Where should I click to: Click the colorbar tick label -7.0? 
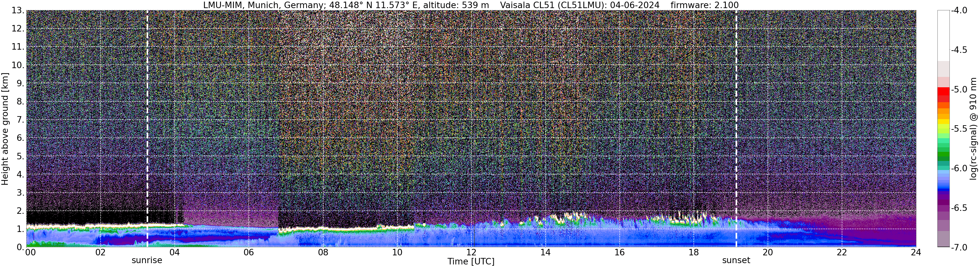(959, 248)
